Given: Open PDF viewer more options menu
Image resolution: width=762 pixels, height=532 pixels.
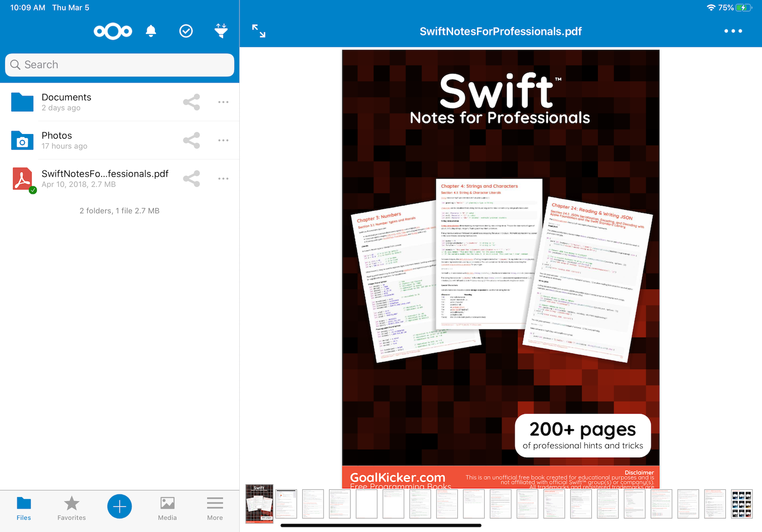Looking at the screenshot, I should pyautogui.click(x=733, y=31).
